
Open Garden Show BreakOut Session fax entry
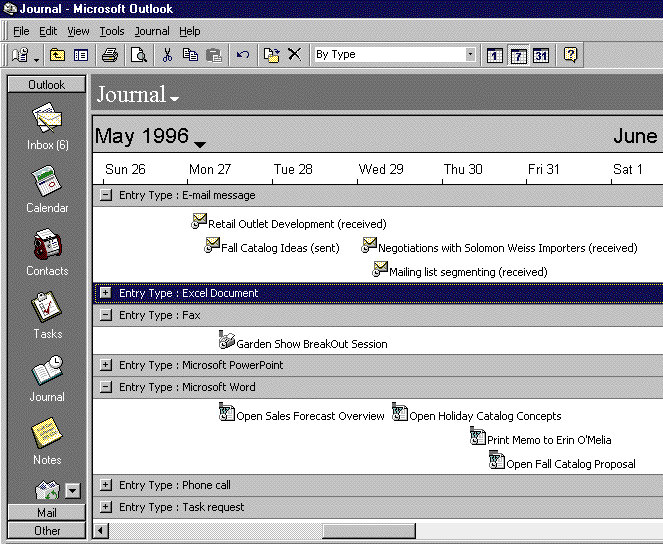tap(310, 343)
